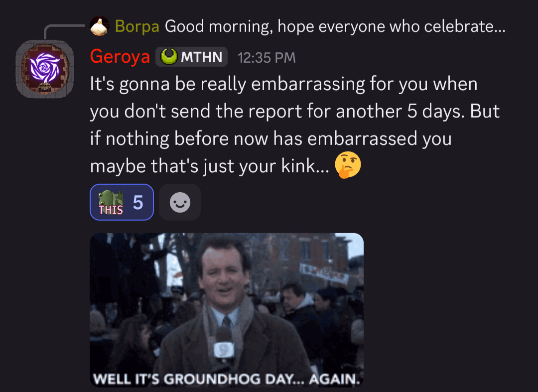
Task: Click the thinking face emoji in message
Action: pyautogui.click(x=348, y=165)
